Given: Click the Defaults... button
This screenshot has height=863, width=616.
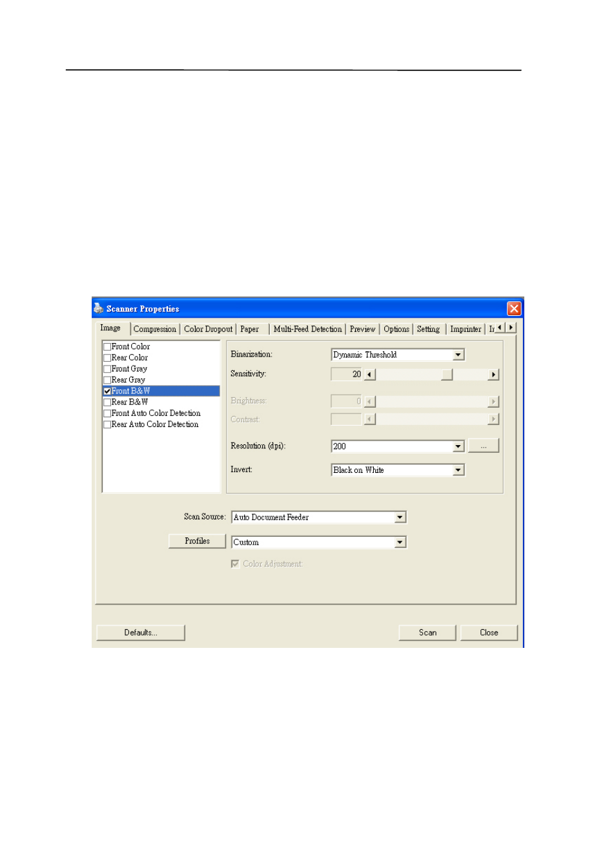Looking at the screenshot, I should coord(141,633).
